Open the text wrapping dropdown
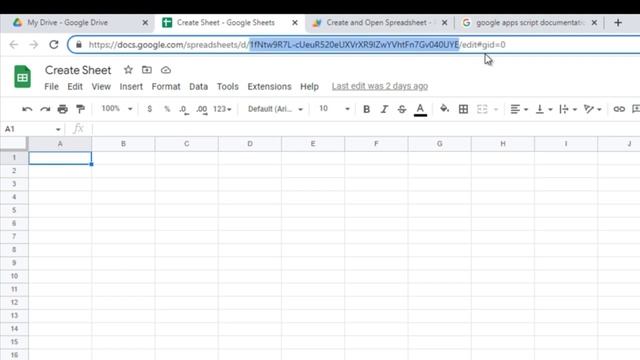640x360 pixels. (568, 109)
